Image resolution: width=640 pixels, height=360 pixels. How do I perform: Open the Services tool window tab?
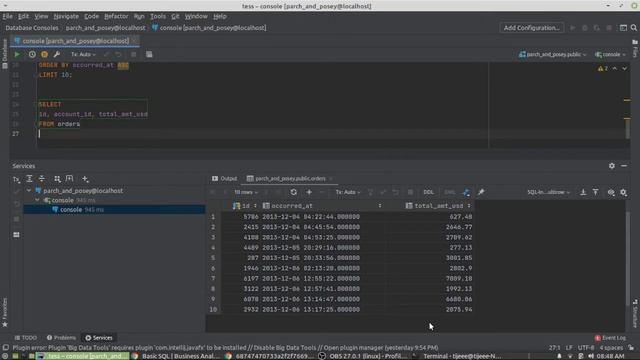[99, 338]
